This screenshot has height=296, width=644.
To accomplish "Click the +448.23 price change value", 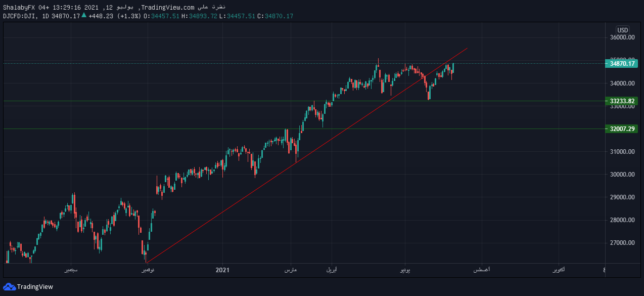I will [x=101, y=16].
